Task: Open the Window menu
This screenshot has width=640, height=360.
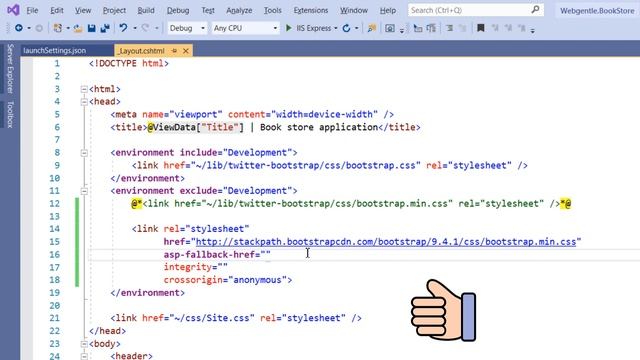Action: [354, 10]
